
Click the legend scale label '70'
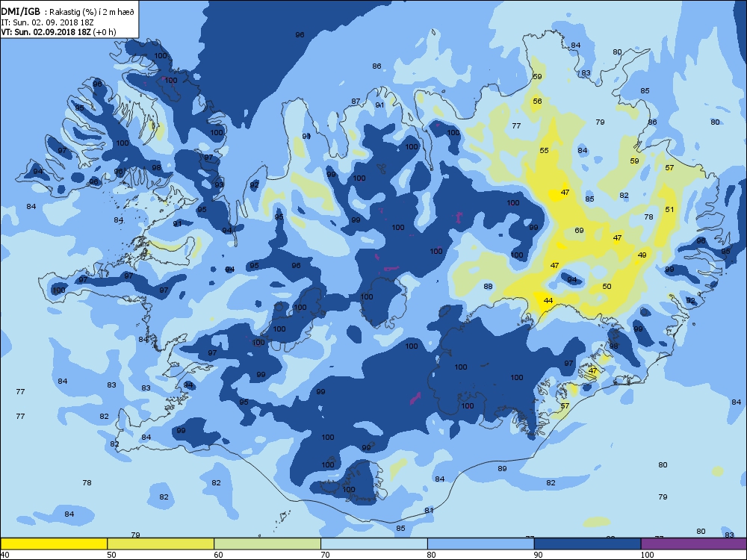325,555
